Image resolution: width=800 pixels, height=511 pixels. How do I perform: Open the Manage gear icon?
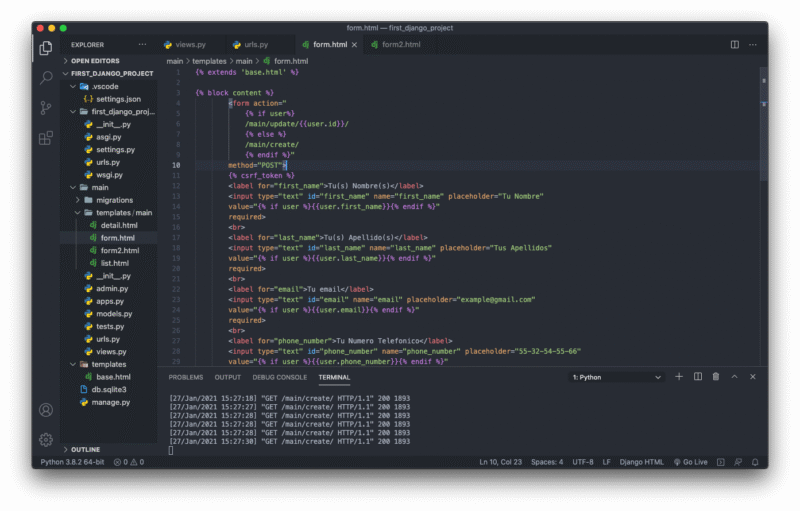click(x=46, y=439)
